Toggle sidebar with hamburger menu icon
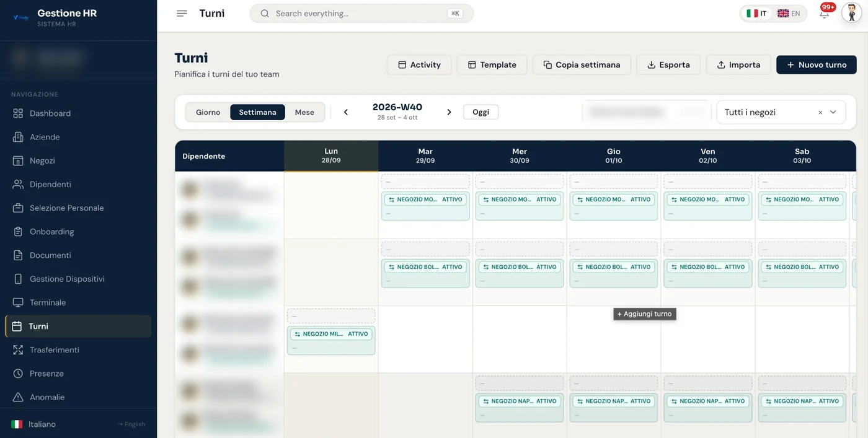 [182, 13]
